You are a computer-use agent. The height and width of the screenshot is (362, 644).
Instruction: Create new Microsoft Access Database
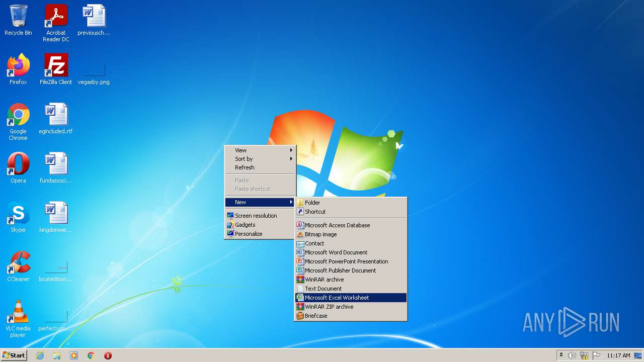tap(351, 225)
